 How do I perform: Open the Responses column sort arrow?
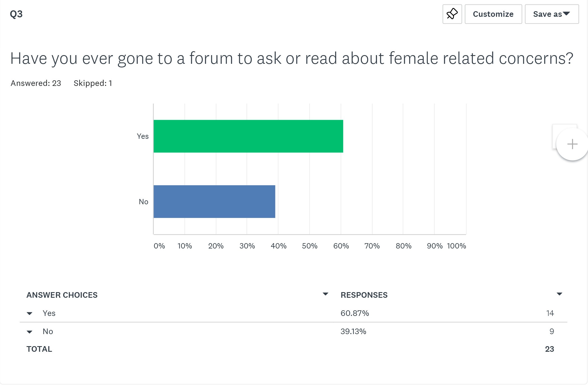(x=559, y=294)
